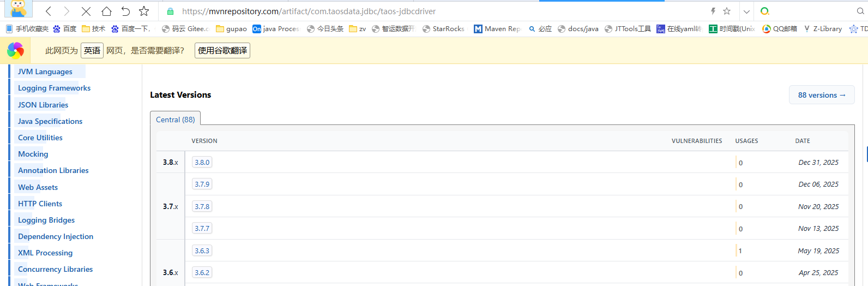The width and height of the screenshot is (868, 286).
Task: Open version 3.7.8 link
Action: 202,206
